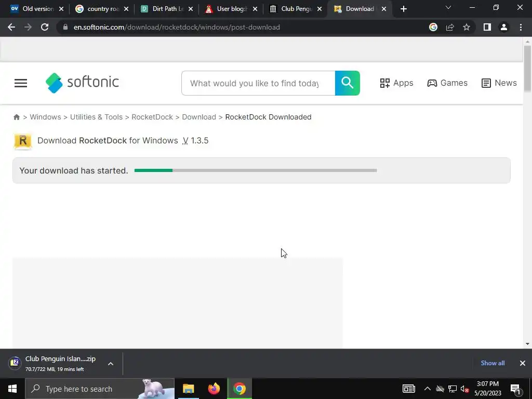The height and width of the screenshot is (399, 532).
Task: Click the OneDrive cloud tray icon
Action: coord(440,389)
